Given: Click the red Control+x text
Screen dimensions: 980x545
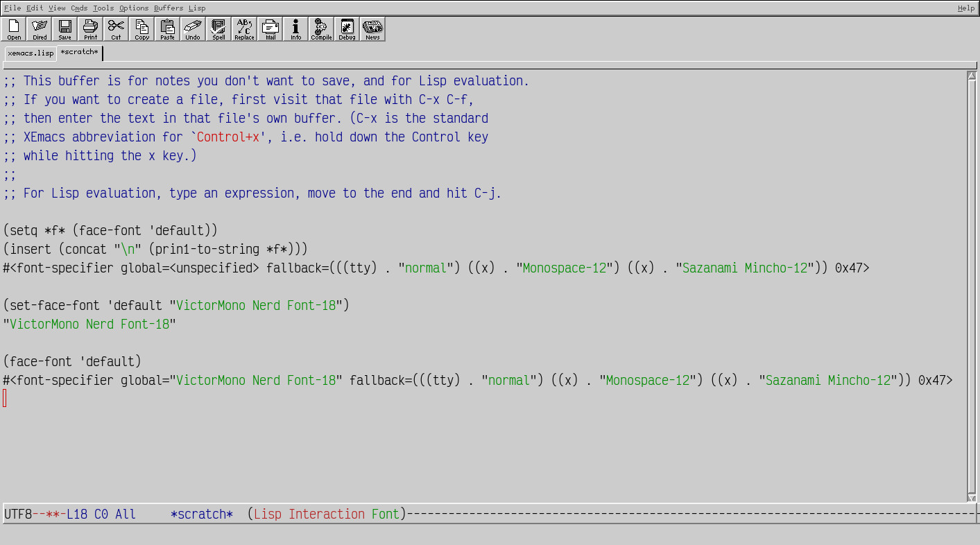Looking at the screenshot, I should 228,137.
